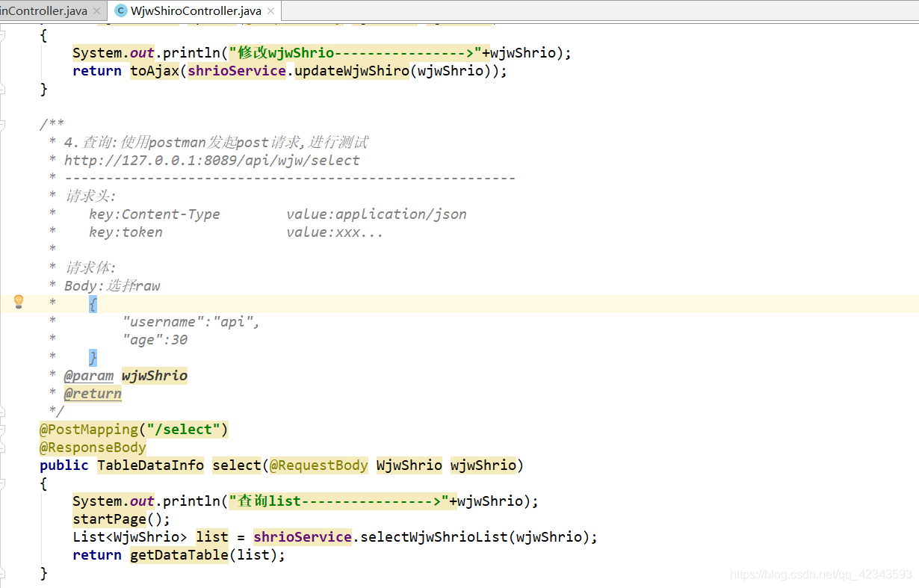Click shrioService in the selectWjwShrioList line
Image resolution: width=919 pixels, height=588 pixels.
tap(303, 537)
